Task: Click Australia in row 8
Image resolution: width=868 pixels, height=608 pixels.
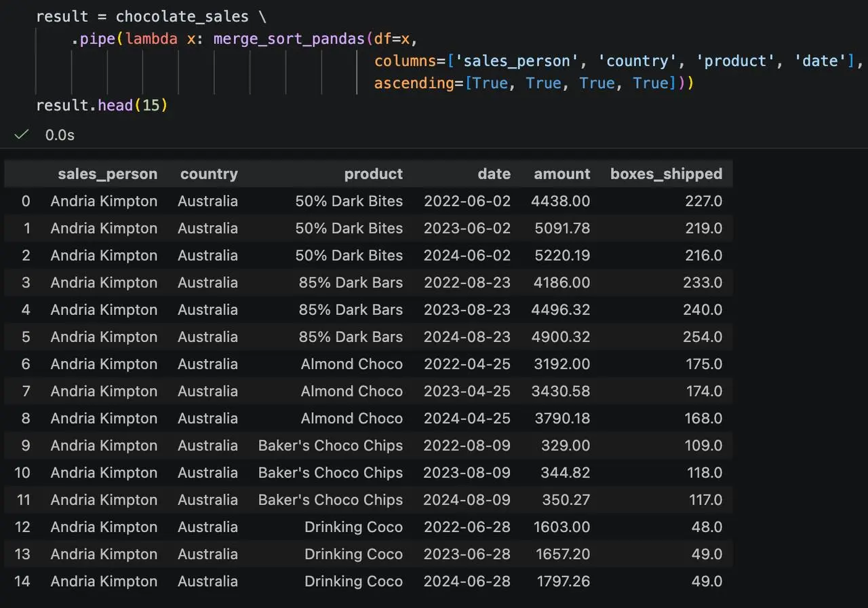Action: click(208, 418)
